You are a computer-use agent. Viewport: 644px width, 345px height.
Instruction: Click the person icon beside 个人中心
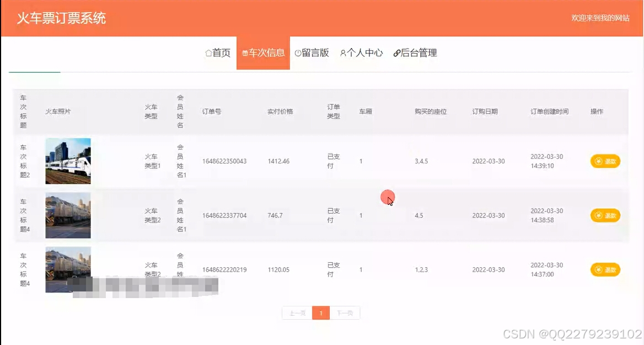(343, 52)
